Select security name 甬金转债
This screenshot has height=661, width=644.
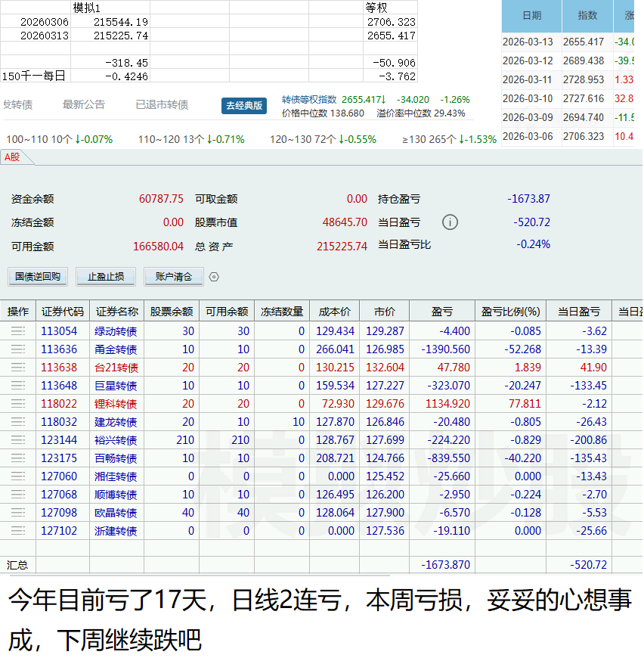click(x=116, y=349)
